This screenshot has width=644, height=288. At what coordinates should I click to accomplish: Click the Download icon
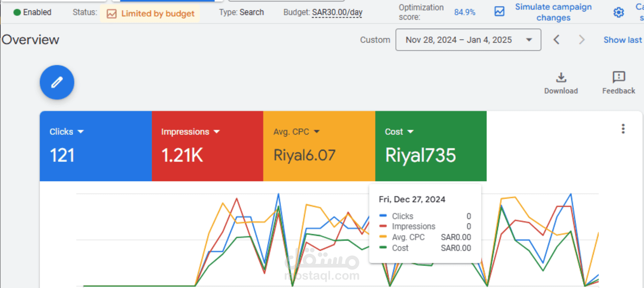coord(561,77)
